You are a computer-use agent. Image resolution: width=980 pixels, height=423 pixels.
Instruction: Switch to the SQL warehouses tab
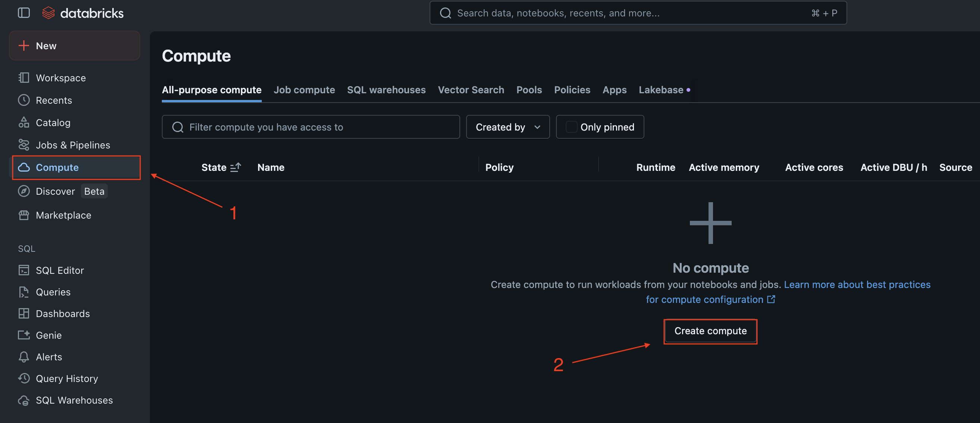click(x=386, y=90)
